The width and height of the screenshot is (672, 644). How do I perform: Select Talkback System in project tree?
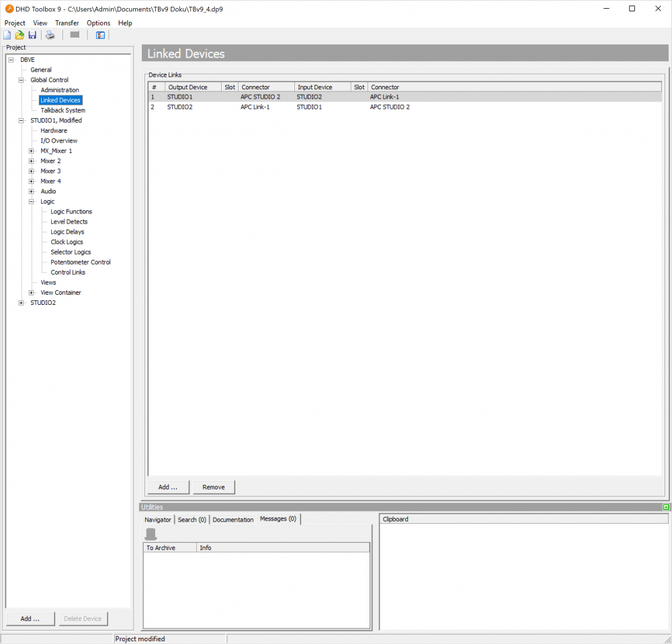click(x=62, y=110)
